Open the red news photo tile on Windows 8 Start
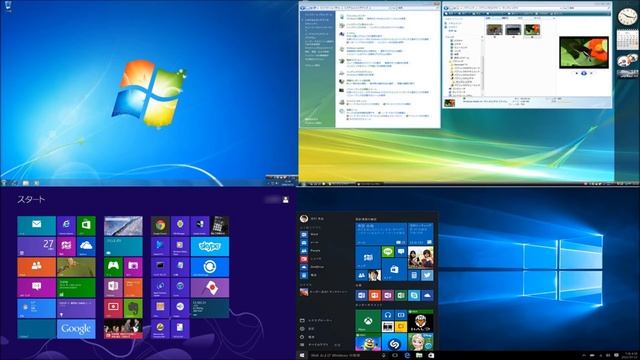Image resolution: width=640 pixels, height=360 pixels. click(123, 329)
